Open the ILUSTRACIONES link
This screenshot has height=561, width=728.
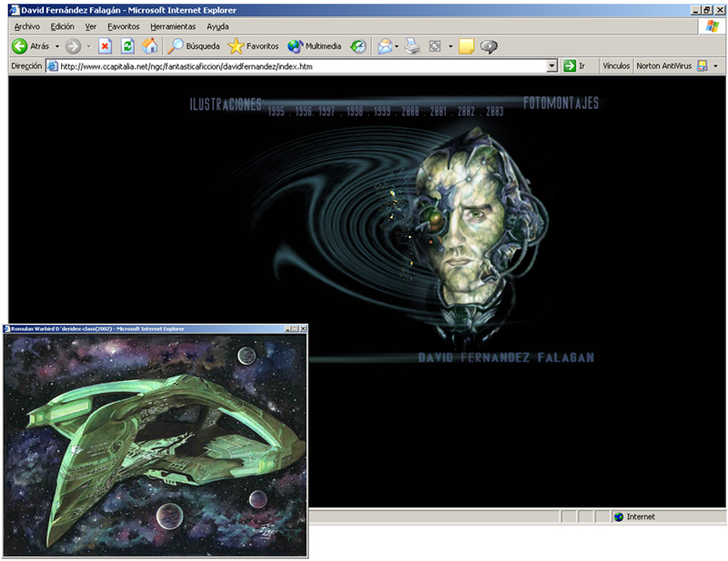(227, 104)
